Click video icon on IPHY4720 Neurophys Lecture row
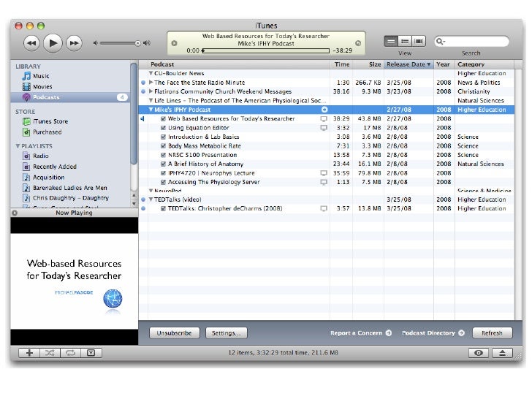This screenshot has height=399, width=532. pos(324,173)
